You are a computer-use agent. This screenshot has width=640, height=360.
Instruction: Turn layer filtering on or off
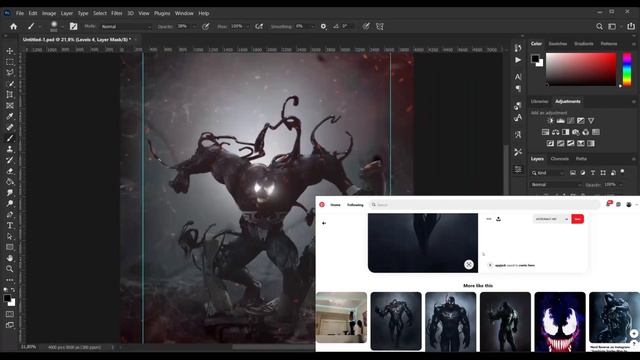(622, 172)
